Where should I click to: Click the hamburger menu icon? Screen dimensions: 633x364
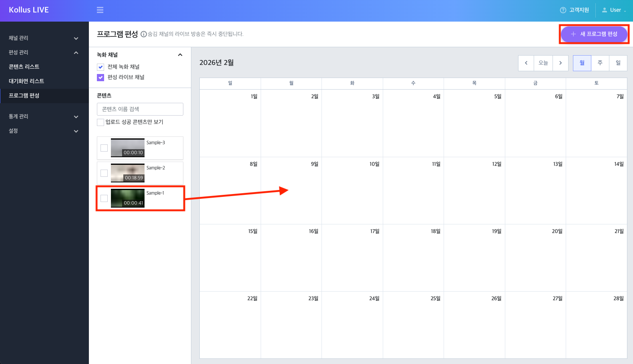point(100,10)
